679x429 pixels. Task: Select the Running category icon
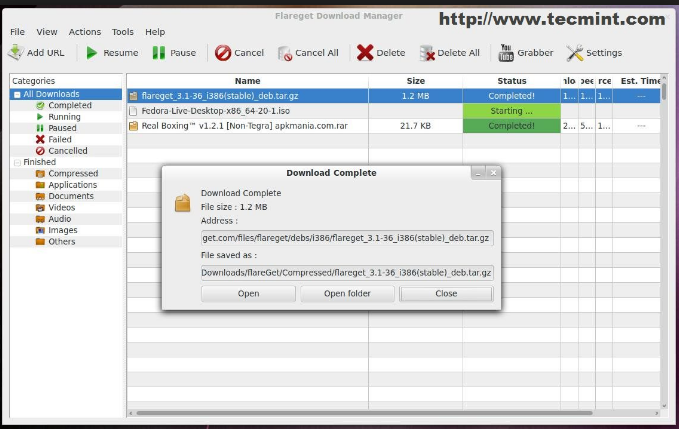coord(40,117)
